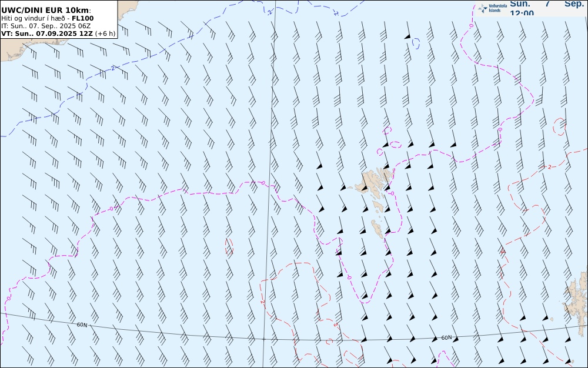The image size is (588, 368).
Task: Select the UWC/DINI EUR 10km title text
Action: click(46, 10)
